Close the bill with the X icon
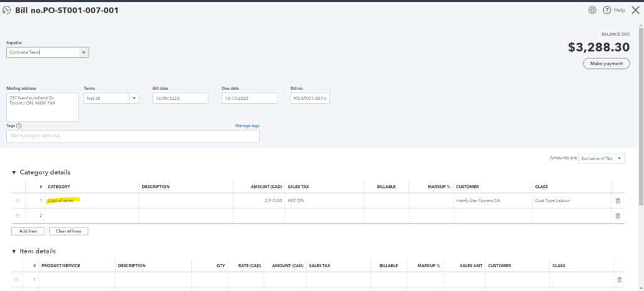The image size is (644, 291). pos(635,10)
